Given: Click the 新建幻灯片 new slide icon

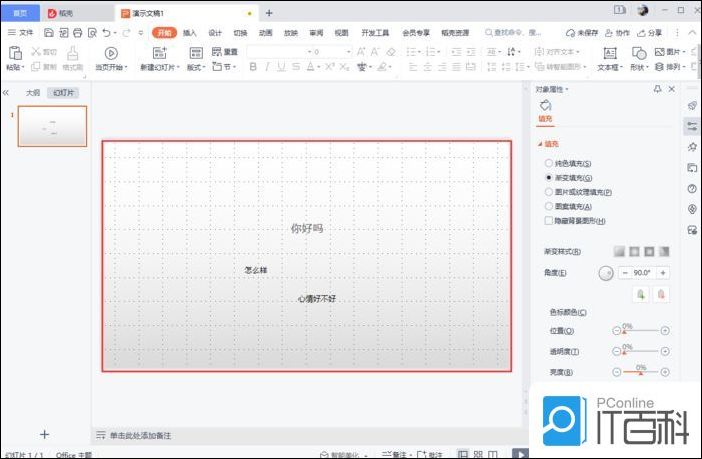Looking at the screenshot, I should [160, 53].
